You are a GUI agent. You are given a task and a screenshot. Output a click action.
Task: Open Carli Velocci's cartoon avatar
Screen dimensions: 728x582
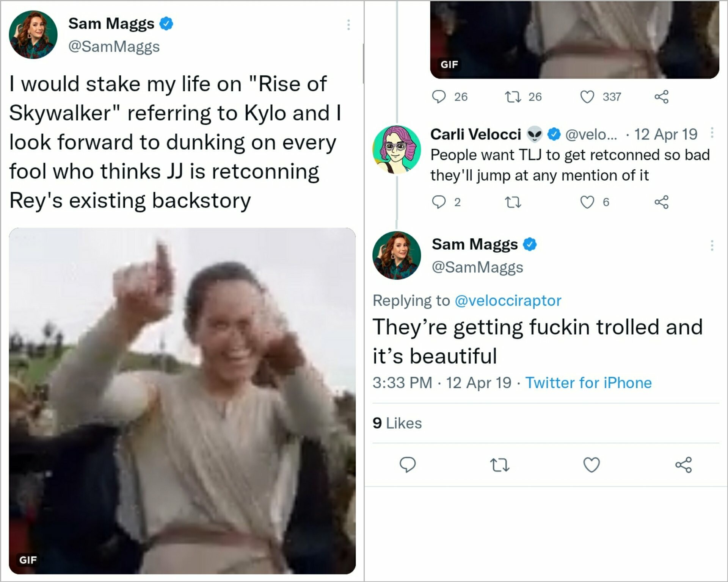click(x=397, y=150)
